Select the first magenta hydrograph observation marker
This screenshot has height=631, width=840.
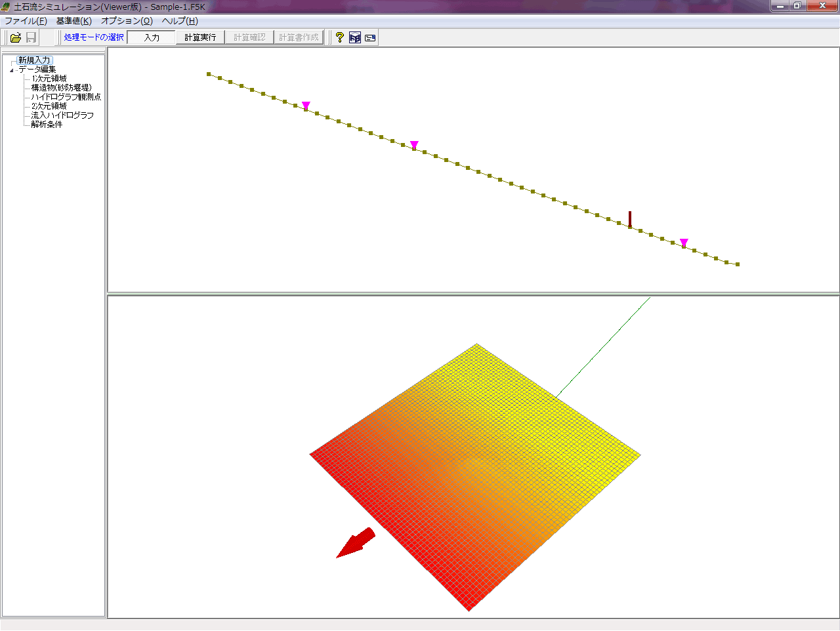306,106
